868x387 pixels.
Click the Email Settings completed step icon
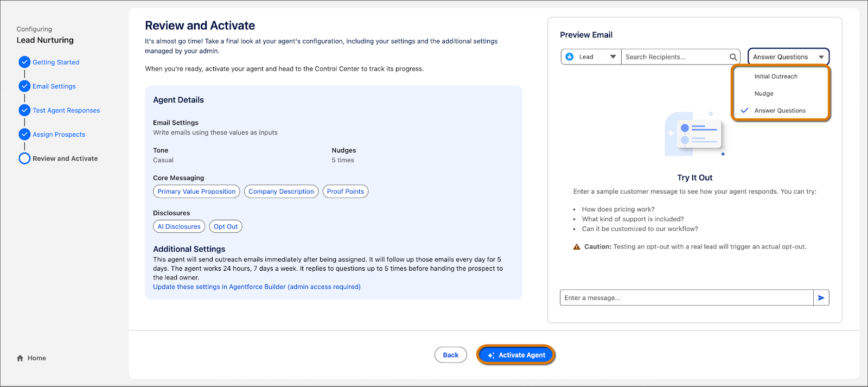tap(24, 86)
